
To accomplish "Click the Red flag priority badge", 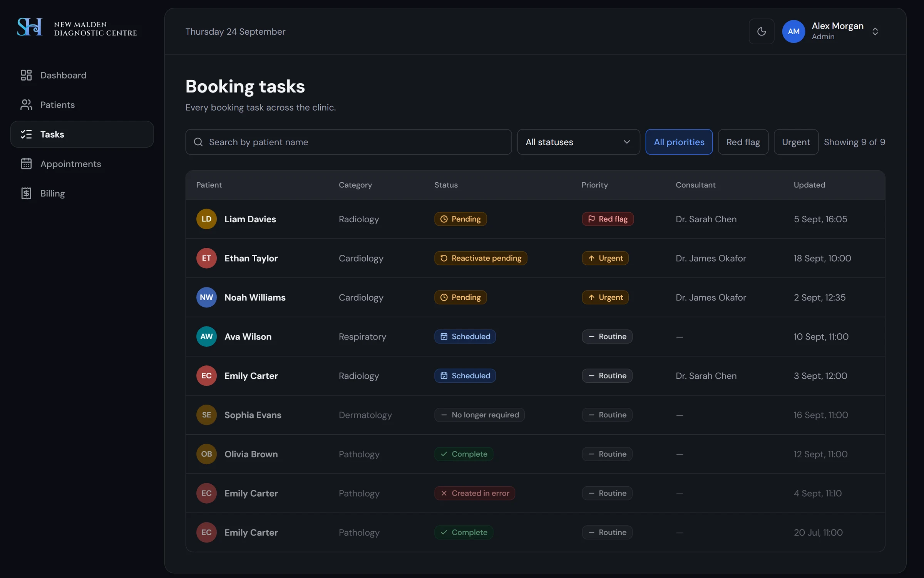I will pos(608,219).
